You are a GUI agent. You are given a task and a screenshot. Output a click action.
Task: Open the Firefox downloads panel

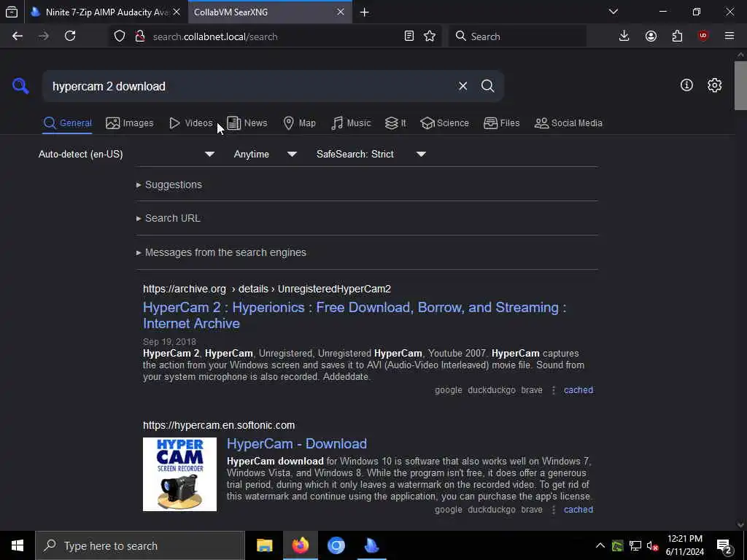pos(624,36)
